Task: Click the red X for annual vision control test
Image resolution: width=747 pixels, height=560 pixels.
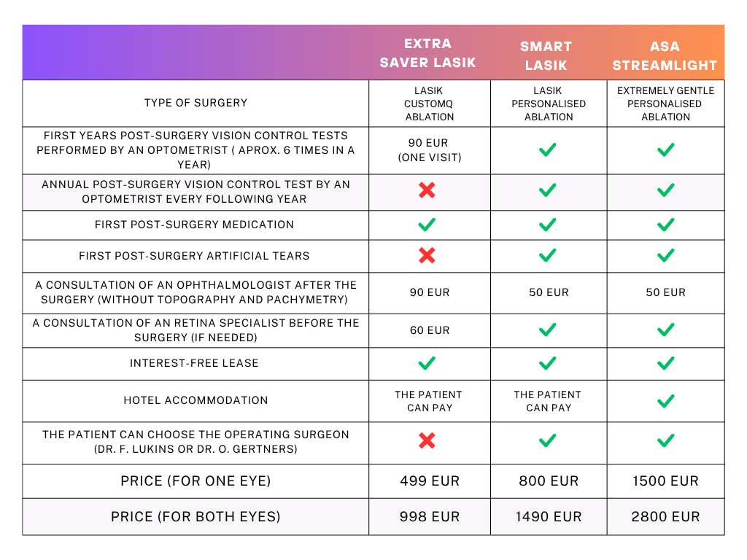Action: (427, 191)
